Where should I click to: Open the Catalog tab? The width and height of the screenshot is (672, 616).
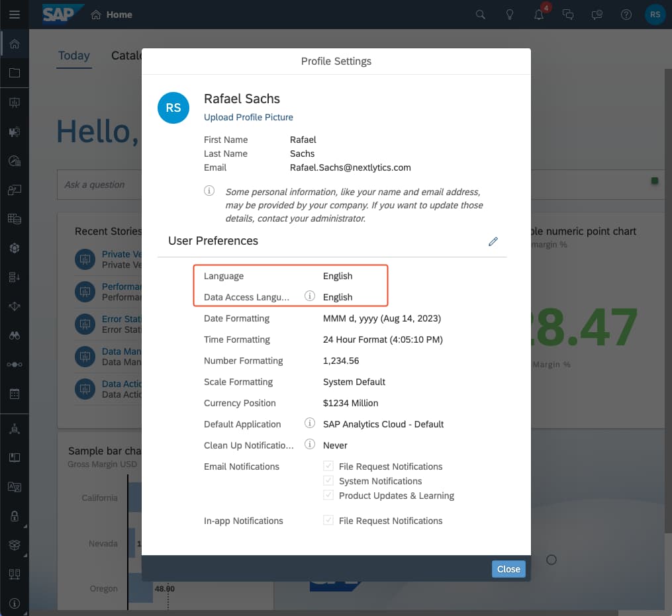point(128,56)
